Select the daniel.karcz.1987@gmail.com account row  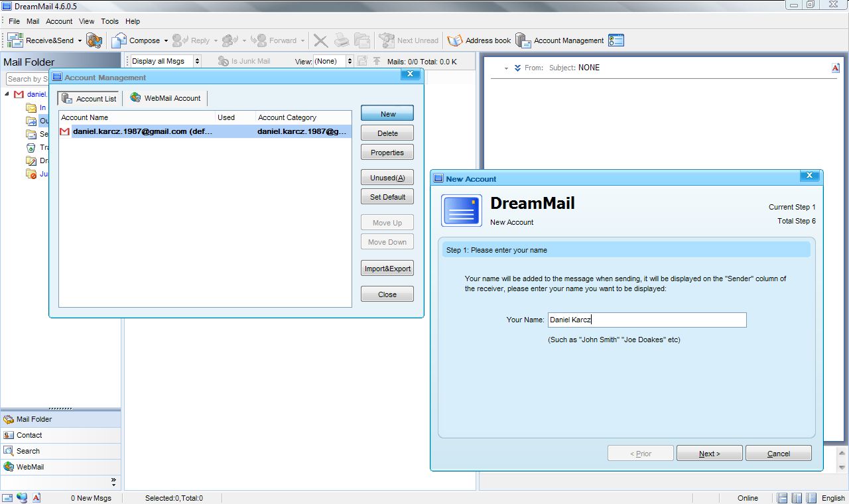[205, 131]
